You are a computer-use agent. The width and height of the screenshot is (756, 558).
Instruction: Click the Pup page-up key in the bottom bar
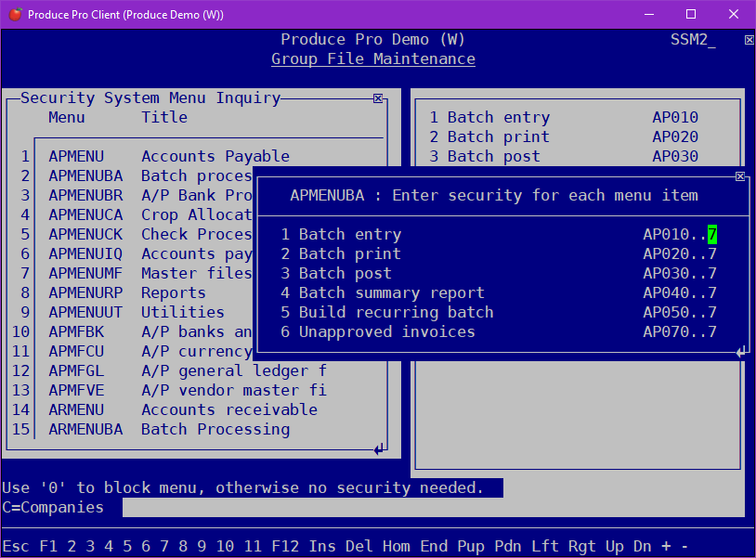coord(471,547)
